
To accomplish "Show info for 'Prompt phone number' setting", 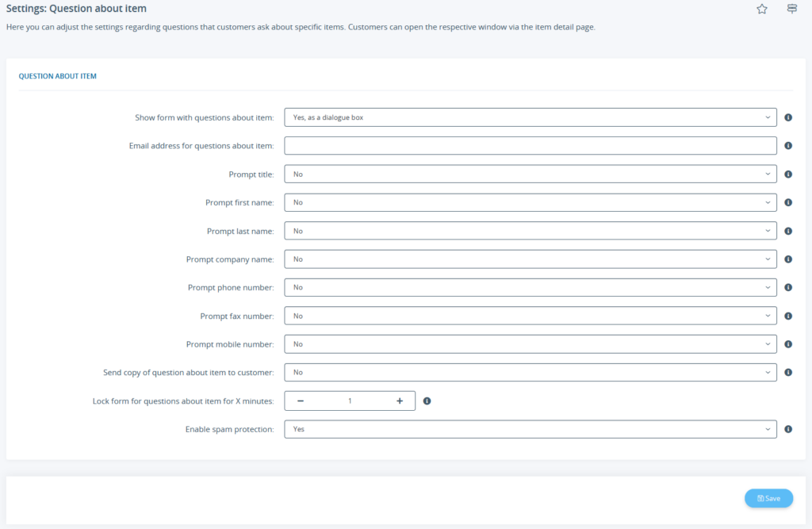I will point(788,287).
